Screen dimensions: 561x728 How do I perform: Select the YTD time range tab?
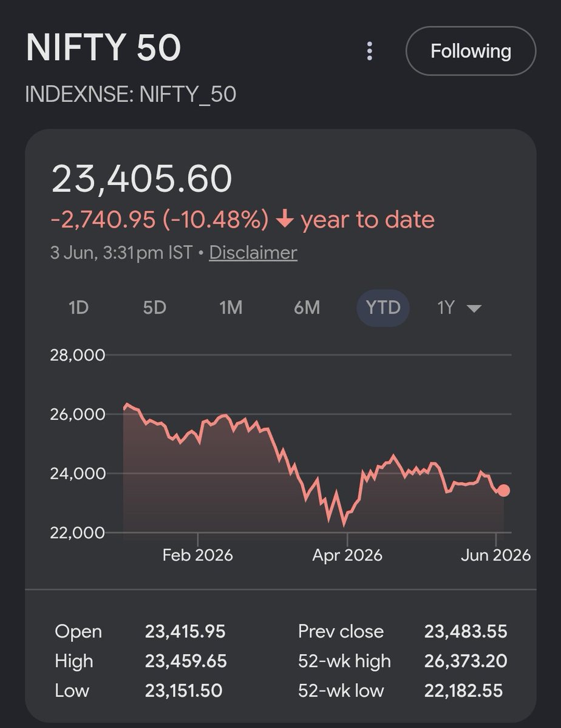[383, 308]
